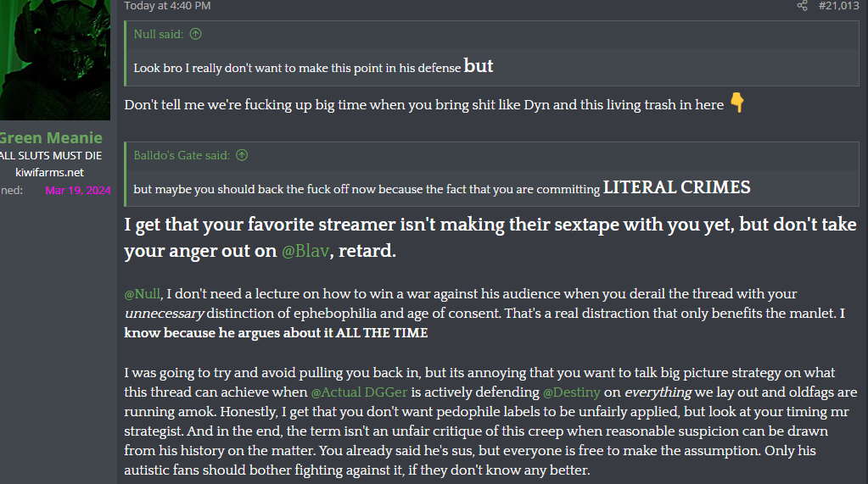Screen dimensions: 868x484
Task: Click the up-arrow icon after "Balldo's Gate said:"
Action: (x=242, y=155)
